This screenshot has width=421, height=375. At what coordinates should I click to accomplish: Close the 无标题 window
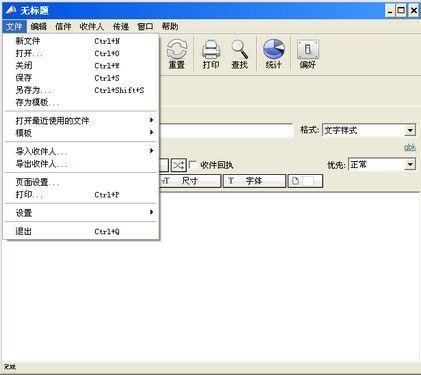tap(414, 11)
